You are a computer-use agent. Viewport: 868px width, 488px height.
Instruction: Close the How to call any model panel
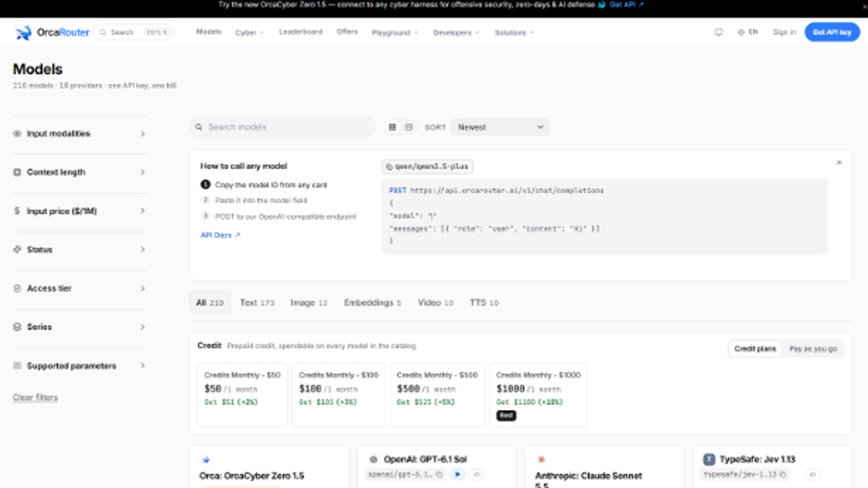coord(839,163)
